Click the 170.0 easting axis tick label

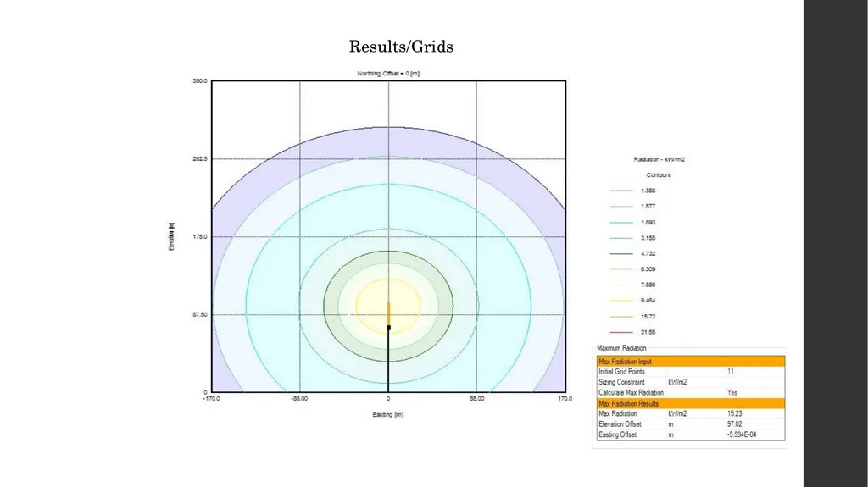(x=565, y=398)
